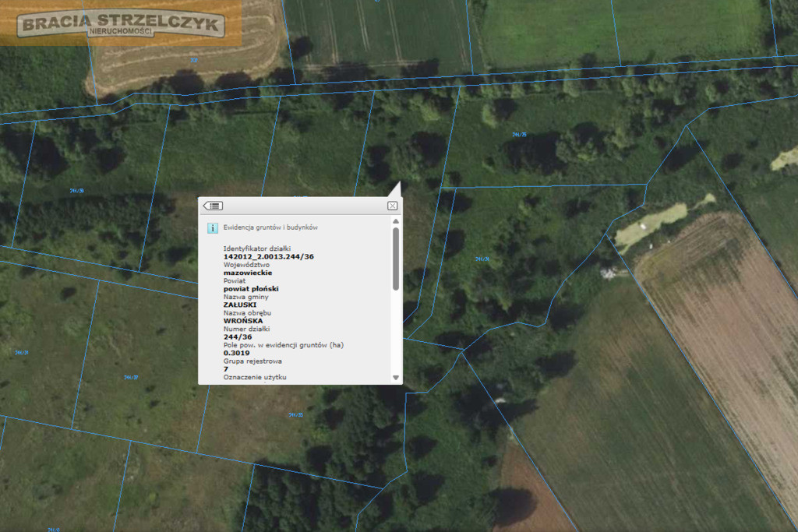Click the Bracia Strzelczyk Nieruchomości logo
The width and height of the screenshot is (798, 532).
121,24
